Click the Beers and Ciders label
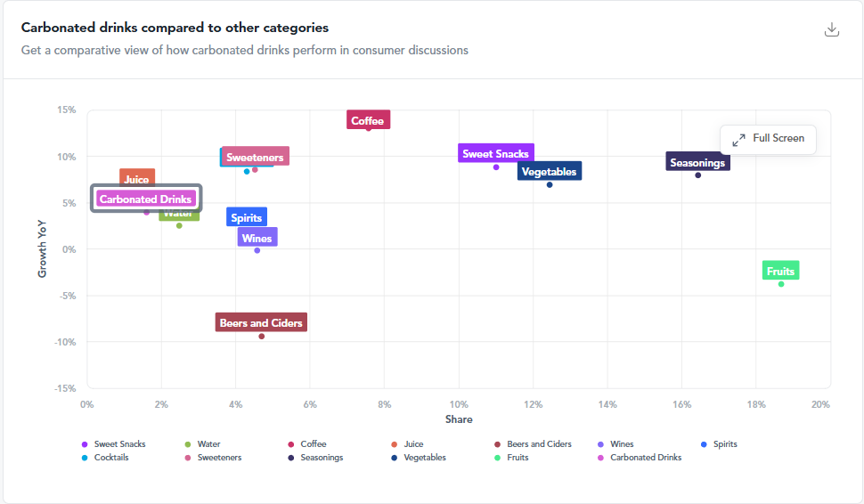The width and height of the screenshot is (864, 504). click(261, 322)
